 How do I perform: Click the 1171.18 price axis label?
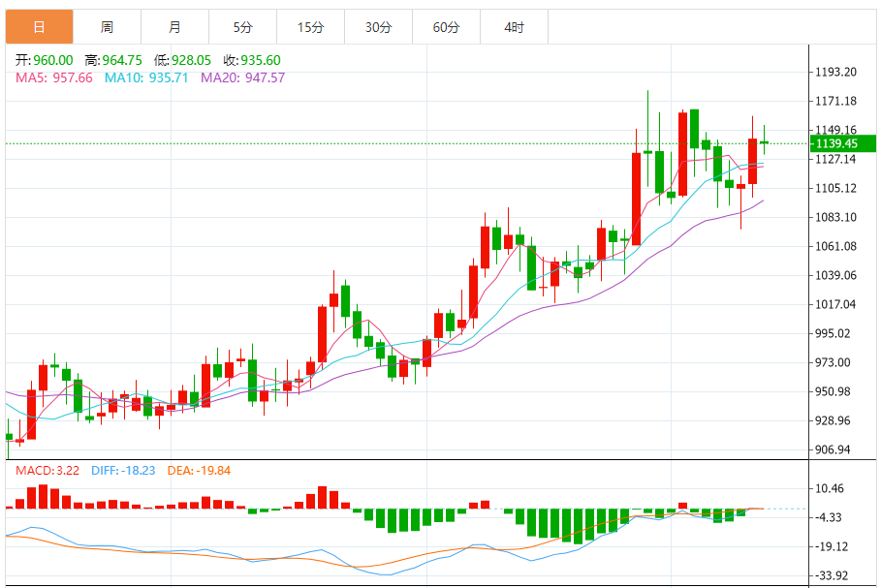click(x=836, y=101)
